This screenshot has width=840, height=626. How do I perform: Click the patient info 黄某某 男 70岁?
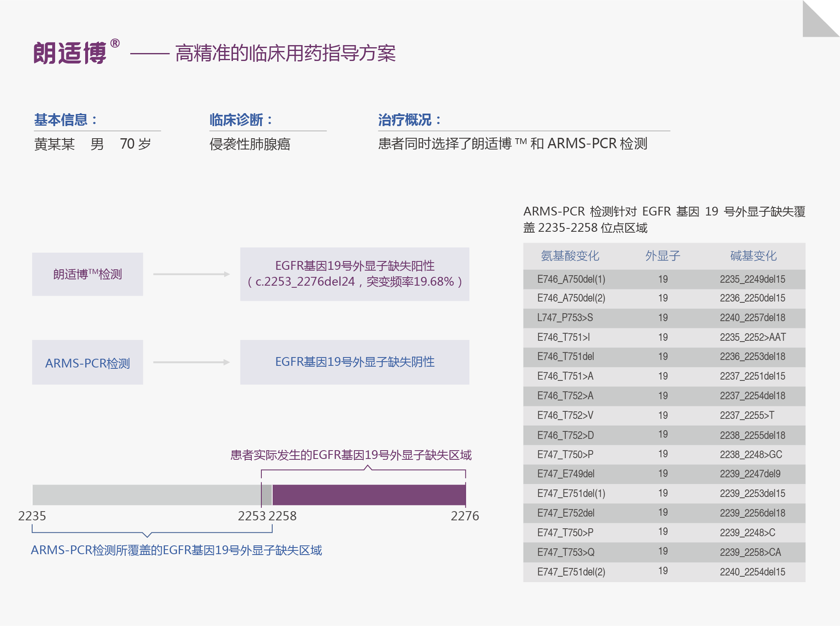coord(93,144)
